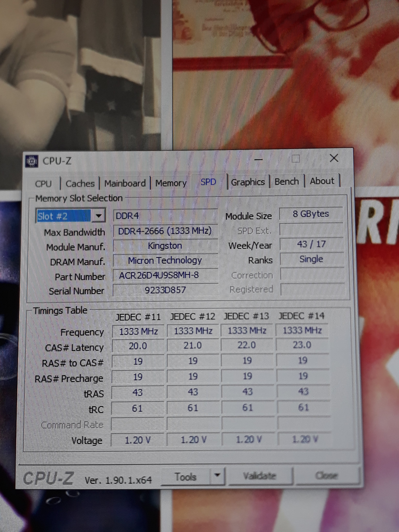Open the Mainboard tab
This screenshot has height=532, width=399.
pos(125,184)
